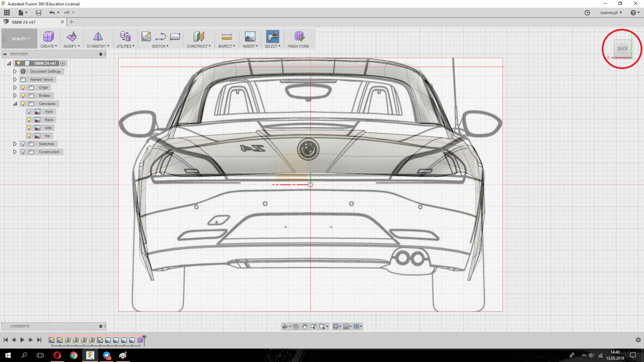This screenshot has height=362, width=644.
Task: Open the Grid and Snaps settings icon
Action: 347,326
